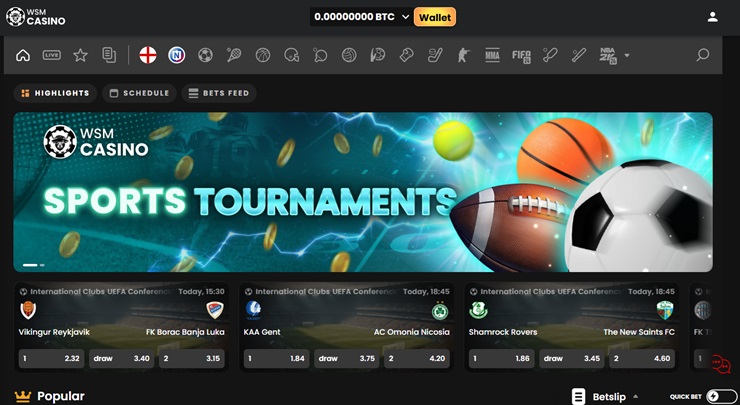Switch to the Highlights tab
This screenshot has width=740, height=405.
(x=55, y=93)
